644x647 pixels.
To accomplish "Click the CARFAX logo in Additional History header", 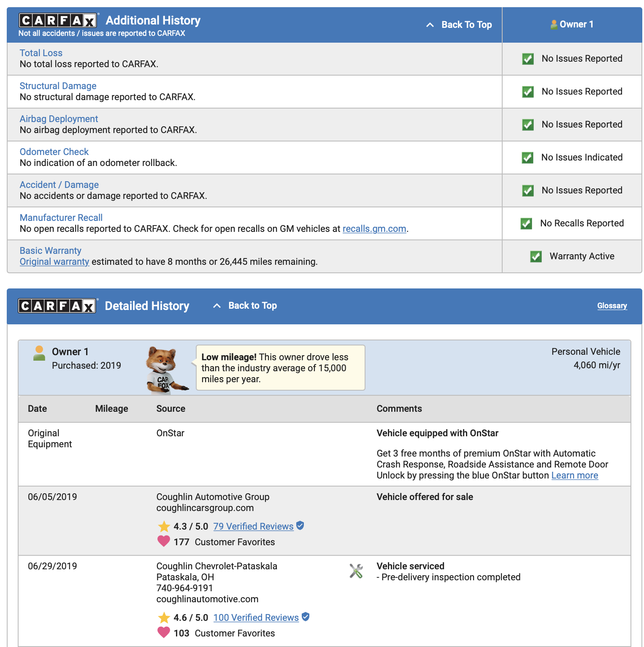I will coord(59,20).
